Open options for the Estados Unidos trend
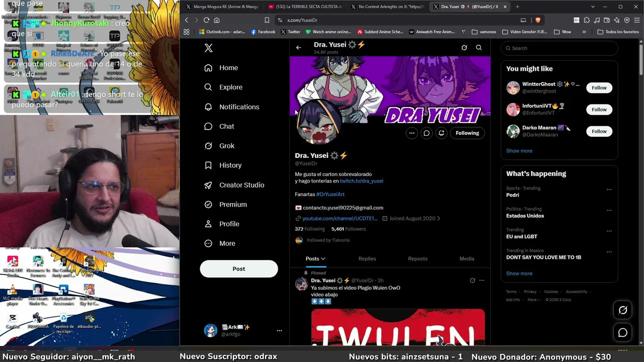 point(609,210)
